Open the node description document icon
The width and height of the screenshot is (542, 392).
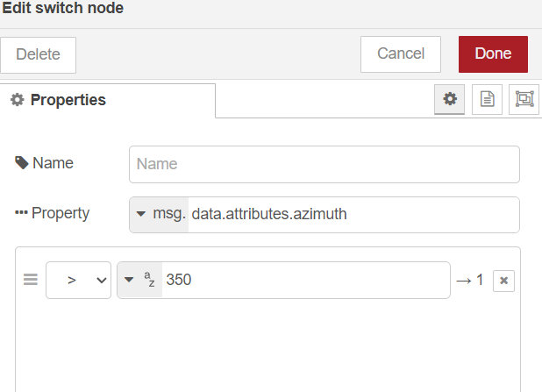[487, 99]
